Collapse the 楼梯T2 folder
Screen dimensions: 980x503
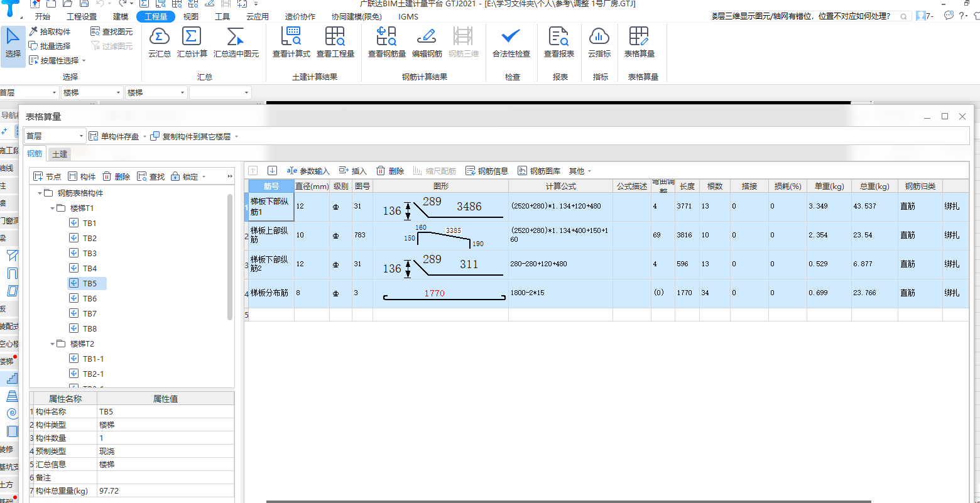point(53,343)
